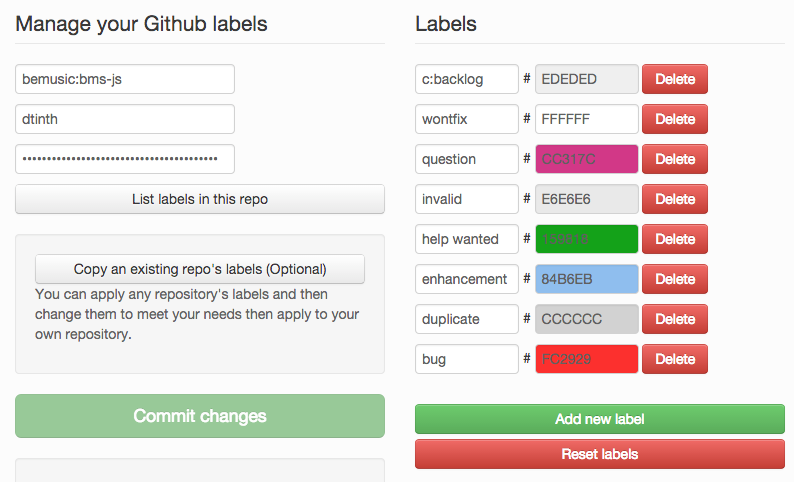
Task: Delete the 'question' label
Action: 674,159
